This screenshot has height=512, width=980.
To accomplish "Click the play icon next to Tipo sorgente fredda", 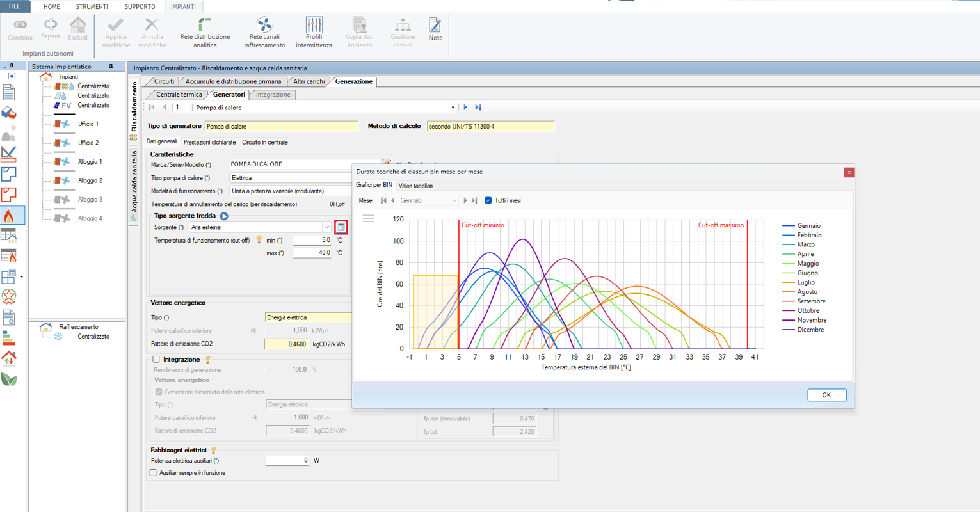I will point(224,216).
